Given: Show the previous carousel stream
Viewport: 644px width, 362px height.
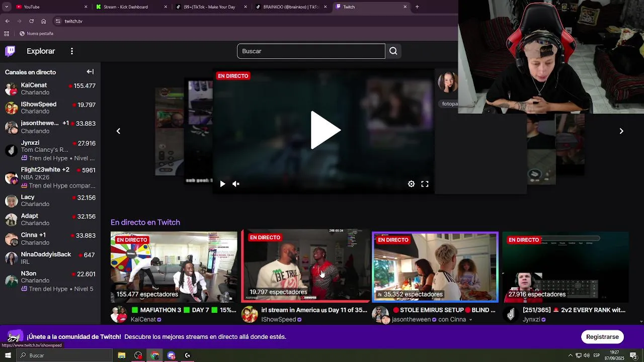Looking at the screenshot, I should [118, 131].
